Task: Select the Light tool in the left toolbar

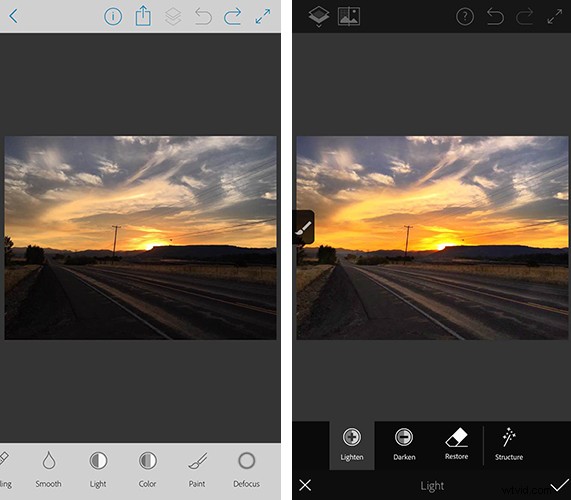Action: pos(98,469)
